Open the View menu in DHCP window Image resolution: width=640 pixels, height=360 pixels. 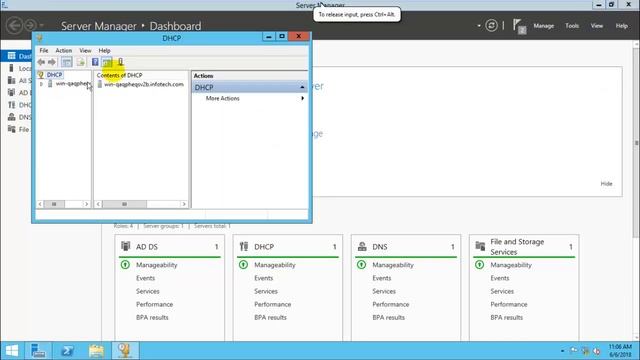coord(85,51)
